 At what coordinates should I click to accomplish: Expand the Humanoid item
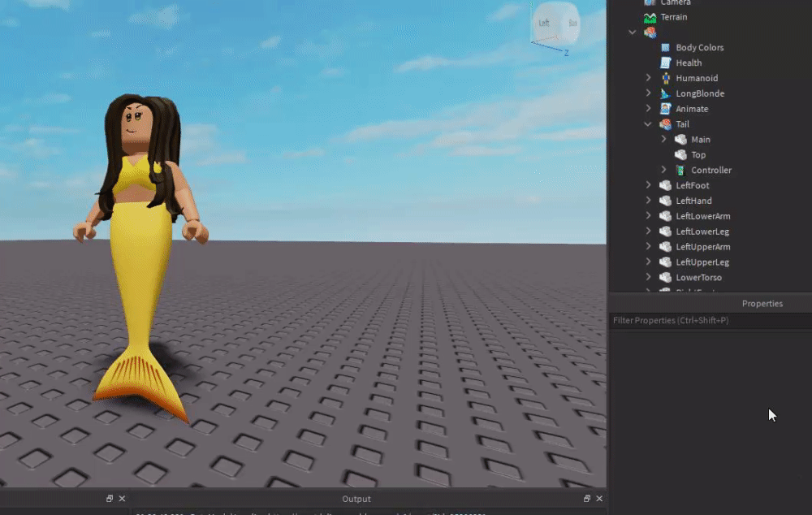(648, 78)
